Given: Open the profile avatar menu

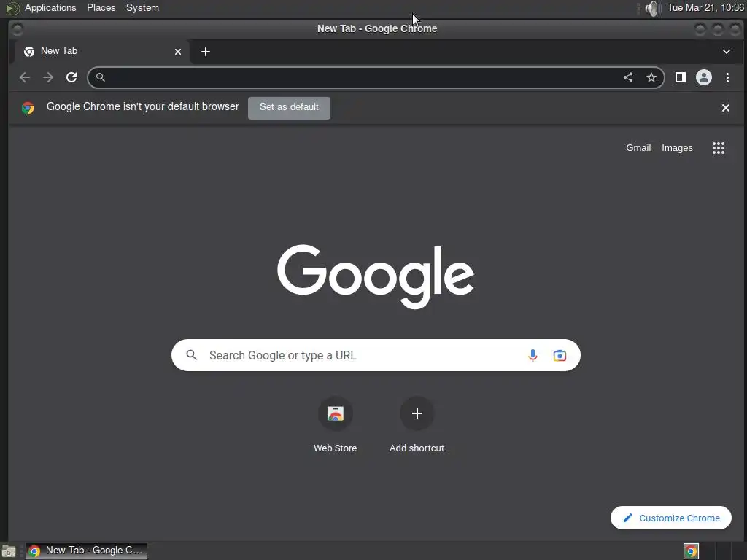Looking at the screenshot, I should [x=704, y=77].
